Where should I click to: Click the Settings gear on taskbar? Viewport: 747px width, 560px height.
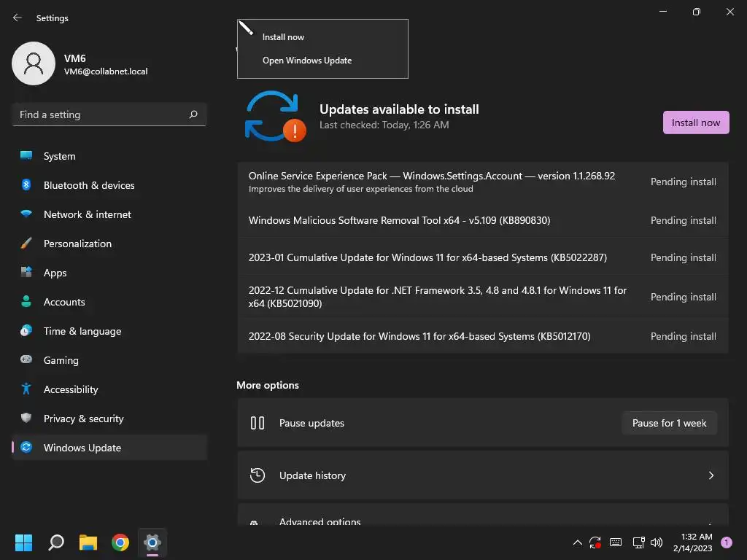click(x=152, y=542)
